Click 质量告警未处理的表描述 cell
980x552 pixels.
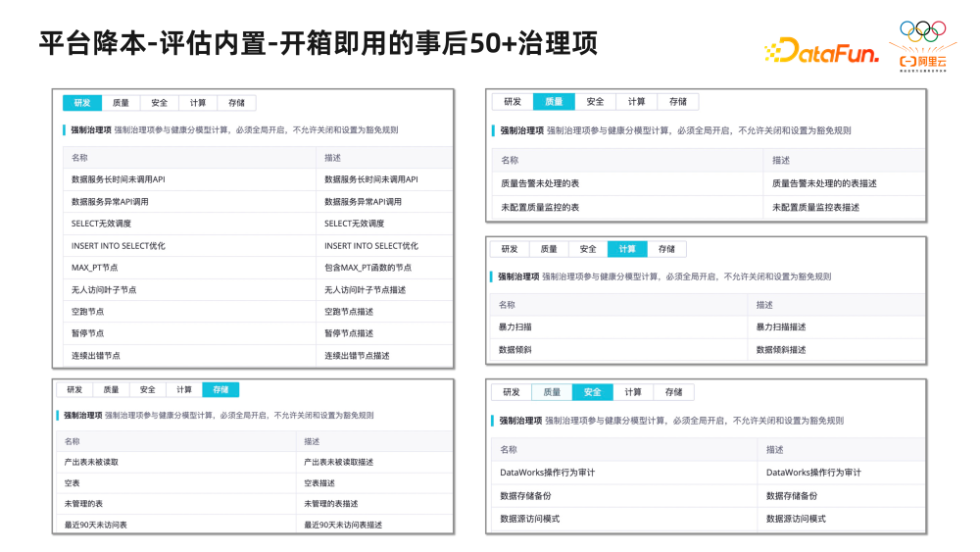[x=824, y=183]
